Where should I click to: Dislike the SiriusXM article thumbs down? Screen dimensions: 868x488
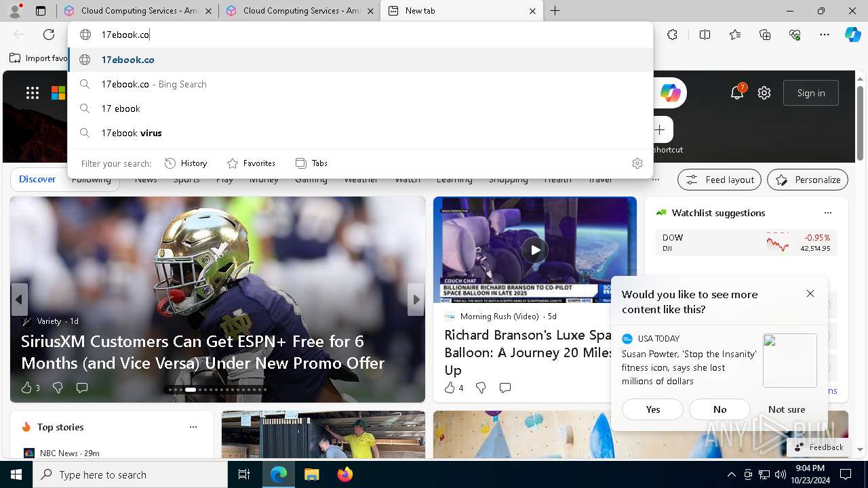pos(58,388)
